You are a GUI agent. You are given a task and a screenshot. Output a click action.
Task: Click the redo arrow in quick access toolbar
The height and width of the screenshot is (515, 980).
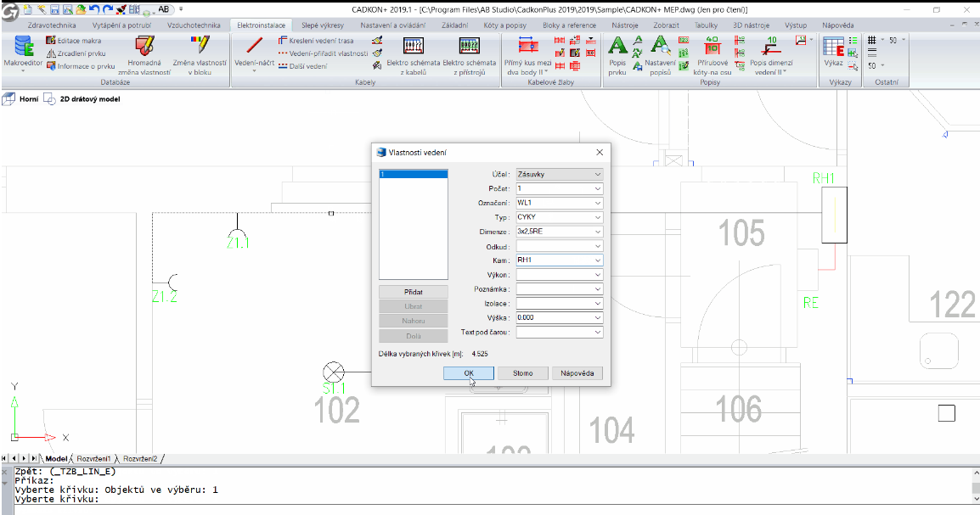[108, 9]
